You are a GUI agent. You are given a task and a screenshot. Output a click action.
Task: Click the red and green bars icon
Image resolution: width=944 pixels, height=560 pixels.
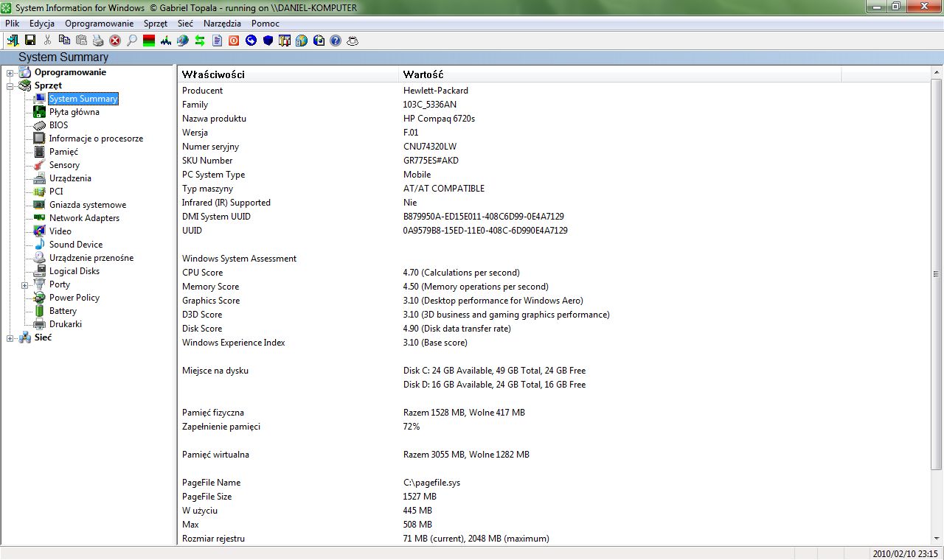pyautogui.click(x=149, y=41)
